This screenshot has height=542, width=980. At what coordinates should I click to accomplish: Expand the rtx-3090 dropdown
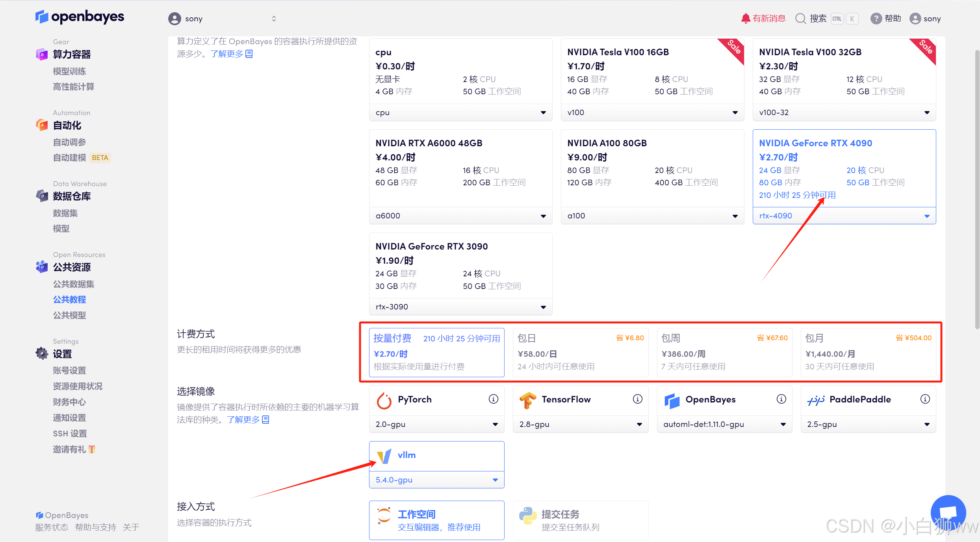(460, 307)
